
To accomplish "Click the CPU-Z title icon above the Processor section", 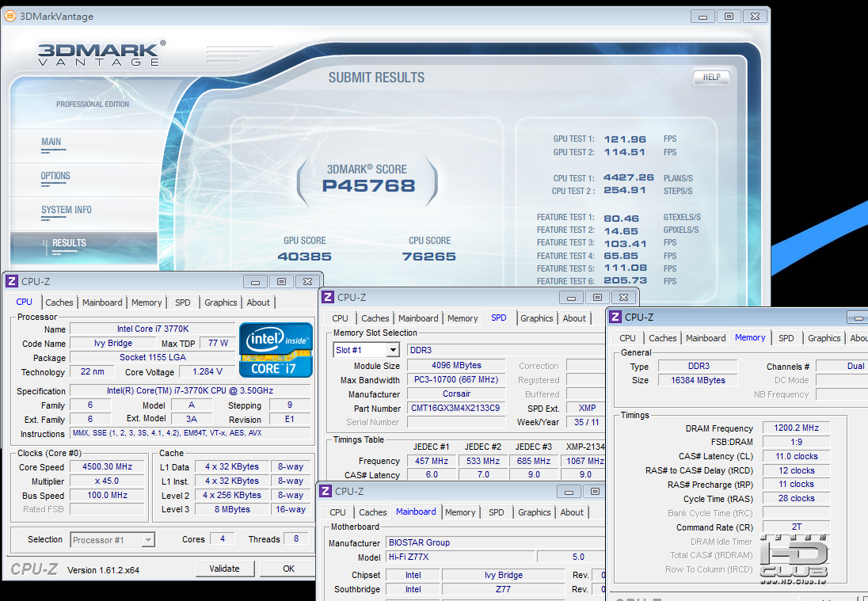I will 12,281.
